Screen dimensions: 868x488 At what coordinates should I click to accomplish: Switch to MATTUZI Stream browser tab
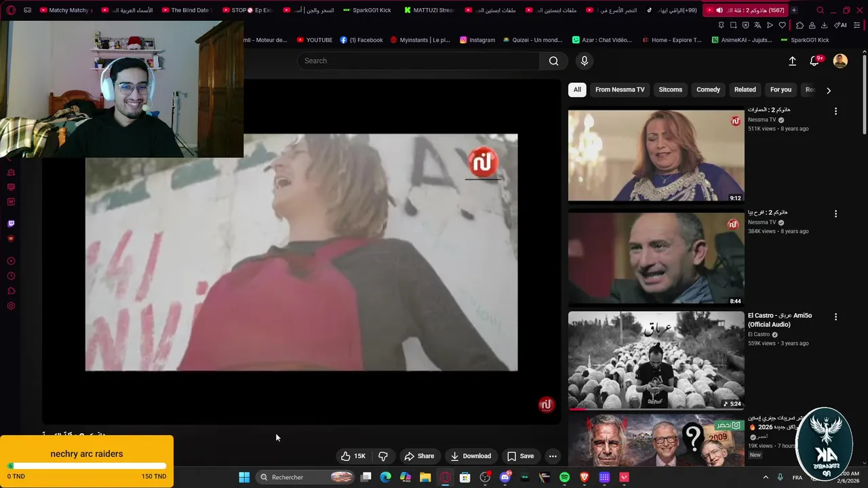(430, 10)
